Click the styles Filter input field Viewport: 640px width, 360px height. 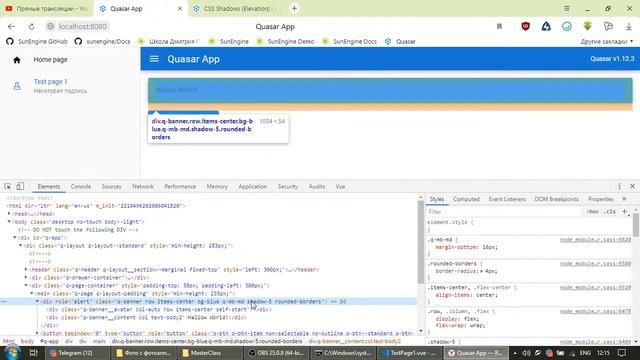point(504,211)
